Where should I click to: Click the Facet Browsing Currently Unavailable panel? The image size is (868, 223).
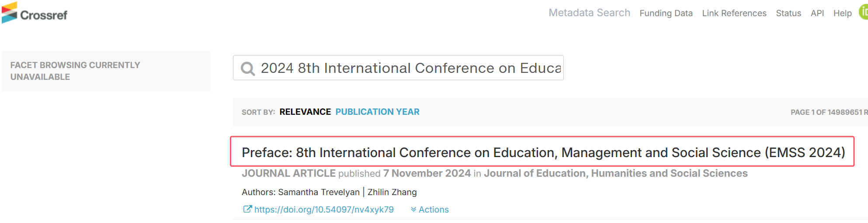tap(106, 71)
